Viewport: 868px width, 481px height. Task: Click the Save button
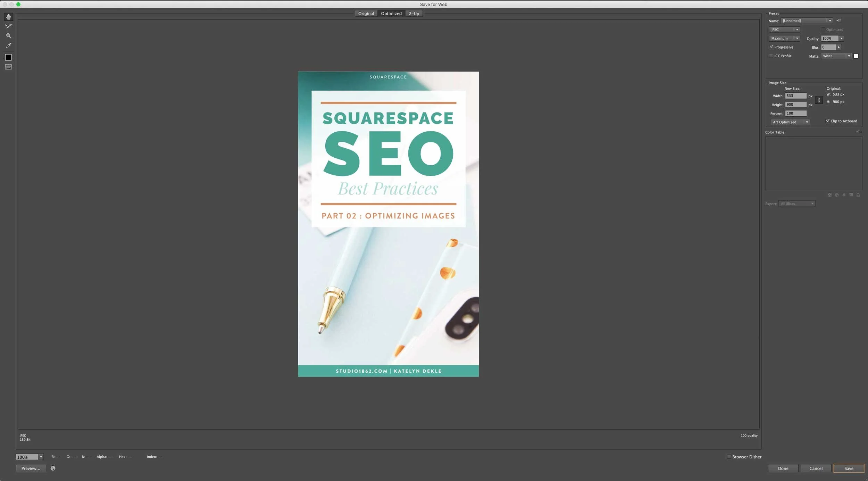[849, 468]
